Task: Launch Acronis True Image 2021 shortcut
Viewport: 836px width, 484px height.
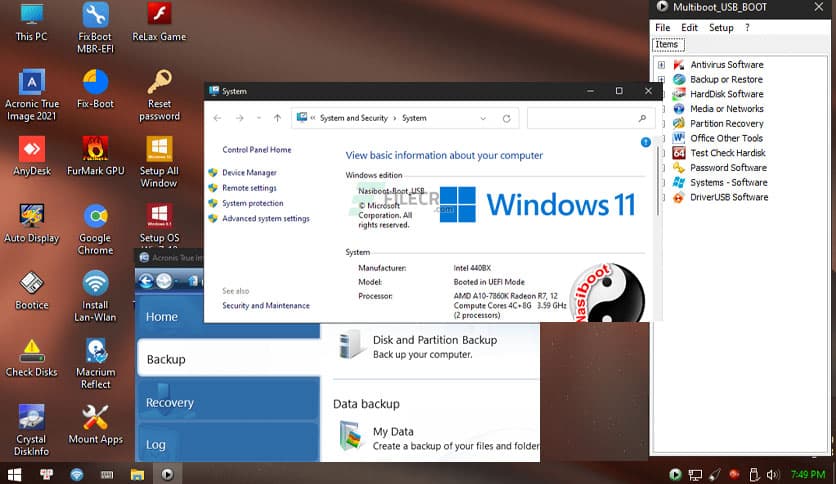Action: click(x=31, y=95)
